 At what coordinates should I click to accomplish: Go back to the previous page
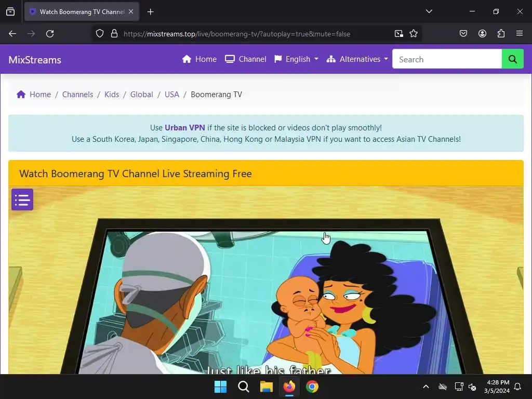click(x=12, y=34)
